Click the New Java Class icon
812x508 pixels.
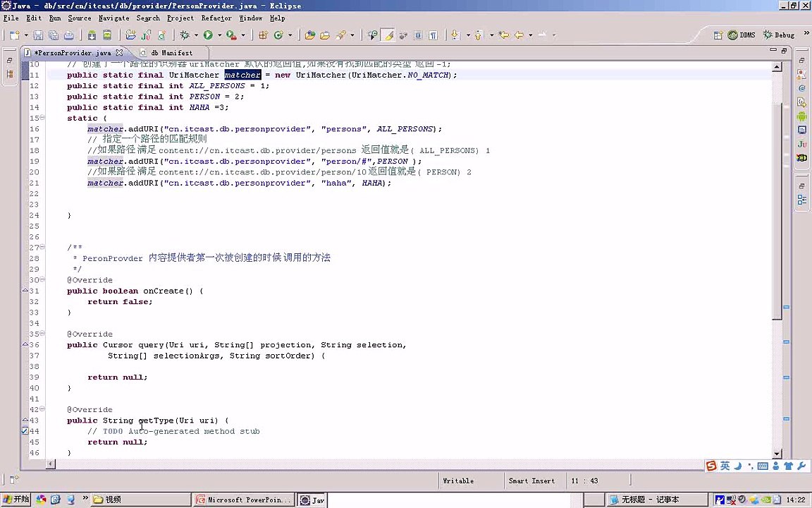[278, 35]
